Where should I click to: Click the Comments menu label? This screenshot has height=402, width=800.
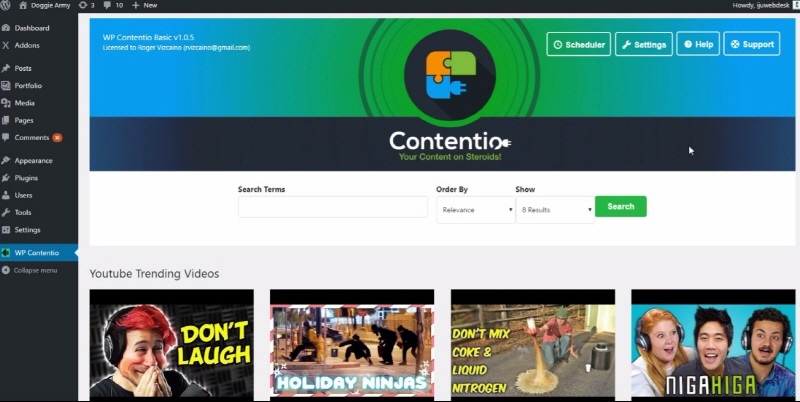coord(32,138)
